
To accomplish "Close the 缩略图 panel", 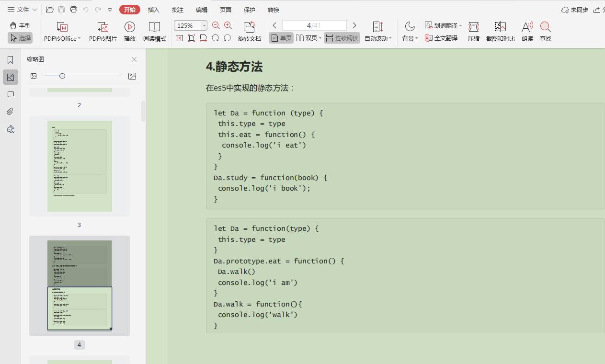I will coord(134,59).
